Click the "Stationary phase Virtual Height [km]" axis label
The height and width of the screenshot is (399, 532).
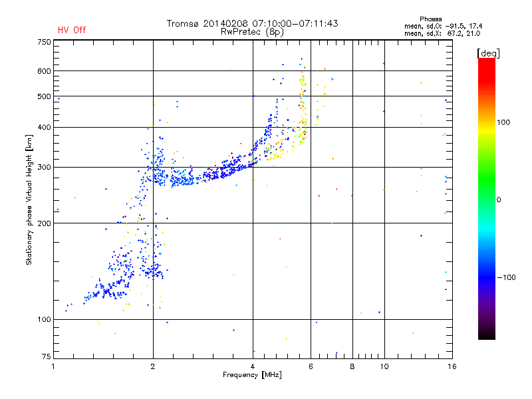[29, 199]
